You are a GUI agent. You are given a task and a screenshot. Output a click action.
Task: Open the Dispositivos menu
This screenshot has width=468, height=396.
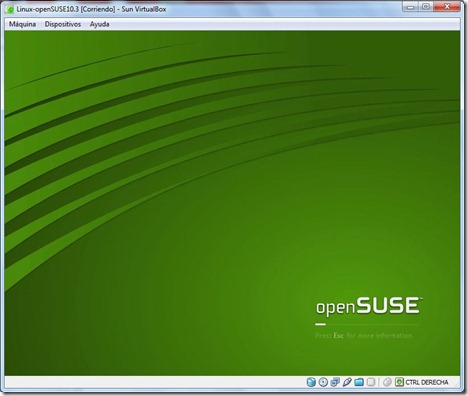(63, 24)
